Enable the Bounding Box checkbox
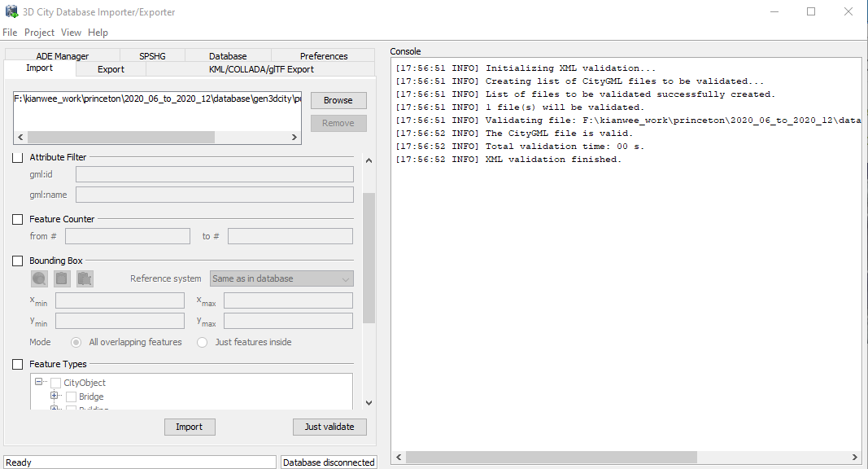The height and width of the screenshot is (469, 868). tap(18, 261)
